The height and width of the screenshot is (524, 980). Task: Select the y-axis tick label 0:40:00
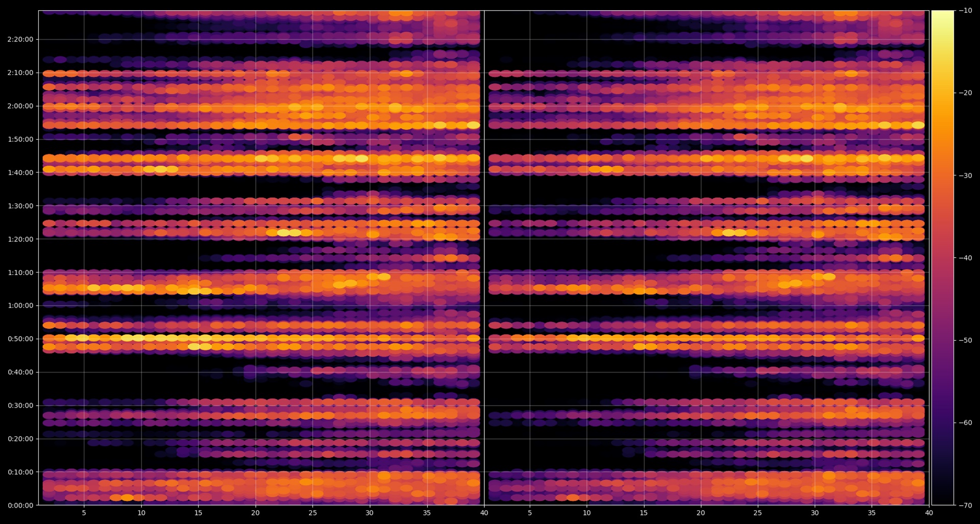point(20,372)
